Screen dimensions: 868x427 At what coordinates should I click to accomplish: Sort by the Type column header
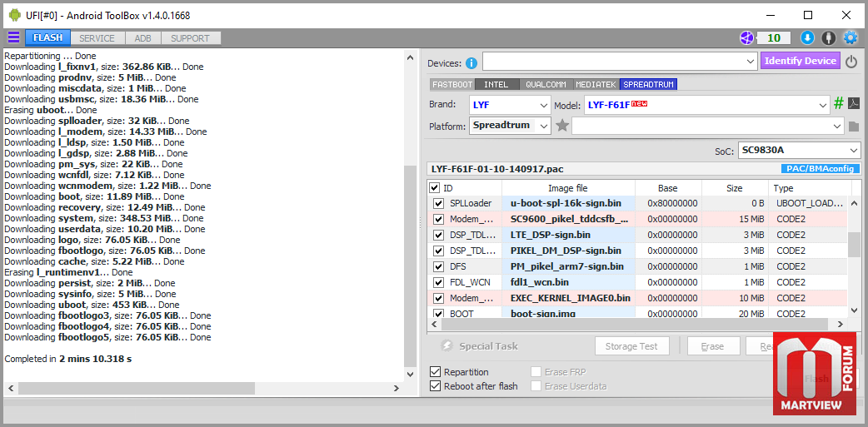[x=809, y=188]
